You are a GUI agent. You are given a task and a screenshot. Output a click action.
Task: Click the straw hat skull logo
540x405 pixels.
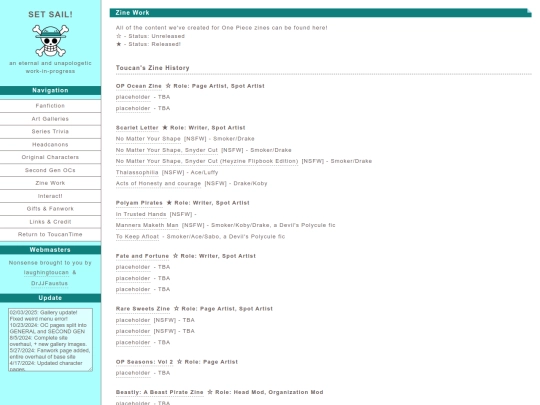(x=50, y=41)
